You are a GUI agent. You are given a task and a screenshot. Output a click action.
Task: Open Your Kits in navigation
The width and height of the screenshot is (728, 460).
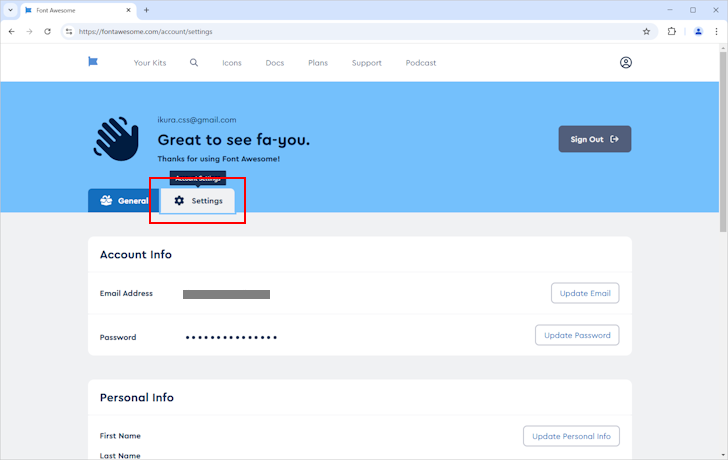point(151,63)
